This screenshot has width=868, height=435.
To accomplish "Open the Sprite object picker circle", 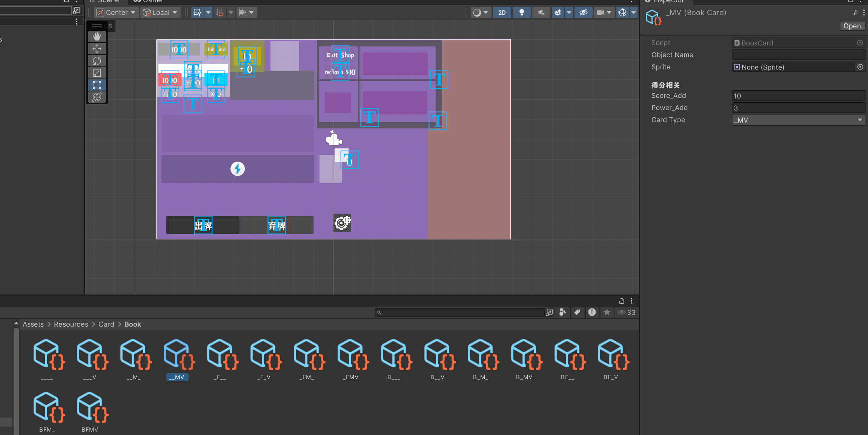I will 860,67.
